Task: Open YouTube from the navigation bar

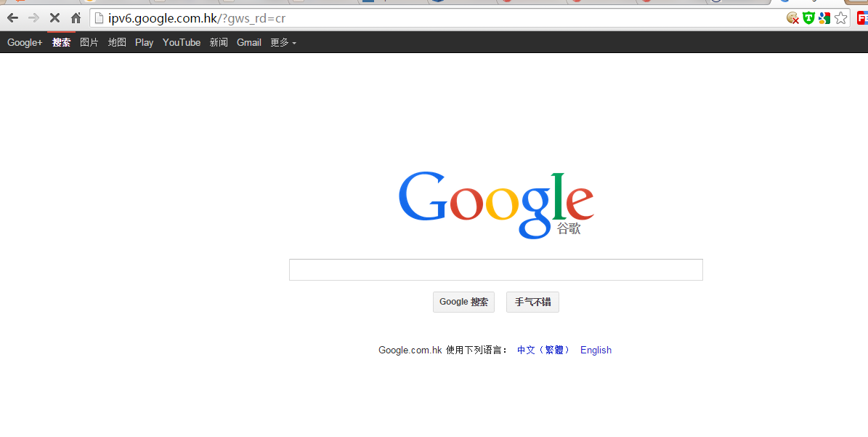Action: coord(182,43)
